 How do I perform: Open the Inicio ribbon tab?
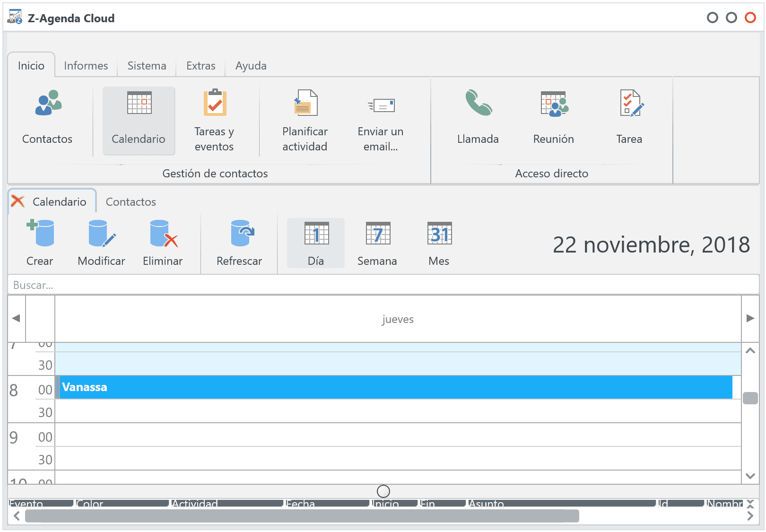coord(31,65)
